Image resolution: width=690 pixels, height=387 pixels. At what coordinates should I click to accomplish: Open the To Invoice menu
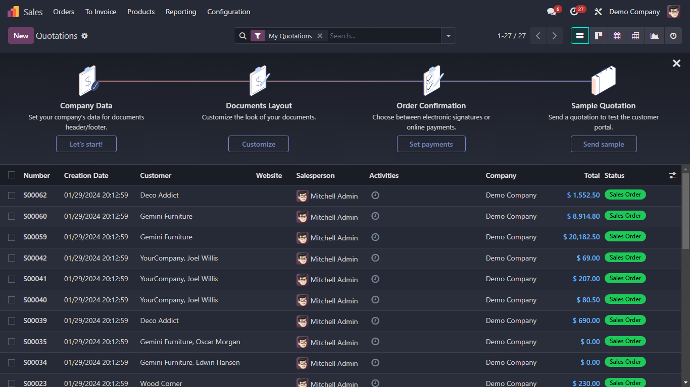point(100,12)
